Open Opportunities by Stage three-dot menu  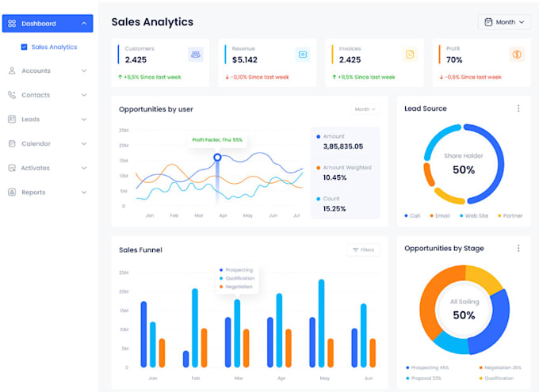[x=518, y=248]
